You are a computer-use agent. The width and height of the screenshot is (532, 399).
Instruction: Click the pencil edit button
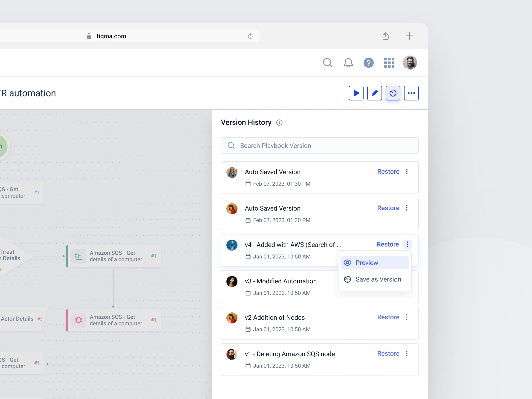374,93
